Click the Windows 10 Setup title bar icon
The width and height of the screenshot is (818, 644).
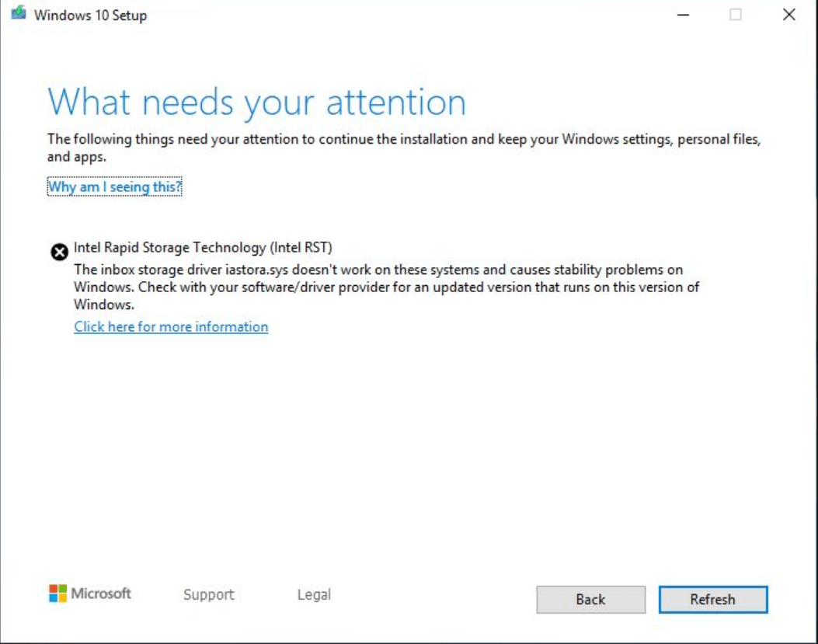coord(19,12)
